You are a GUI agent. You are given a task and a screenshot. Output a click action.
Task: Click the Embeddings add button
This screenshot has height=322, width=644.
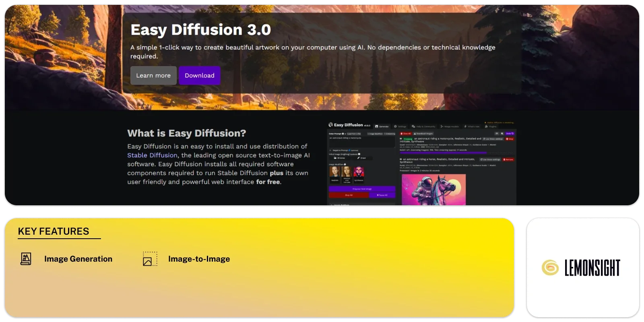pyautogui.click(x=390, y=134)
